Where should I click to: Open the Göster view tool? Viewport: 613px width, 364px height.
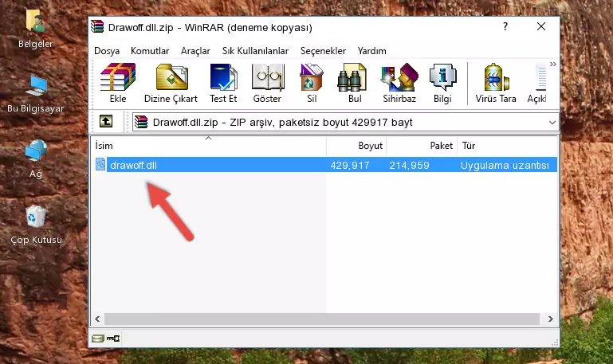coord(267,83)
